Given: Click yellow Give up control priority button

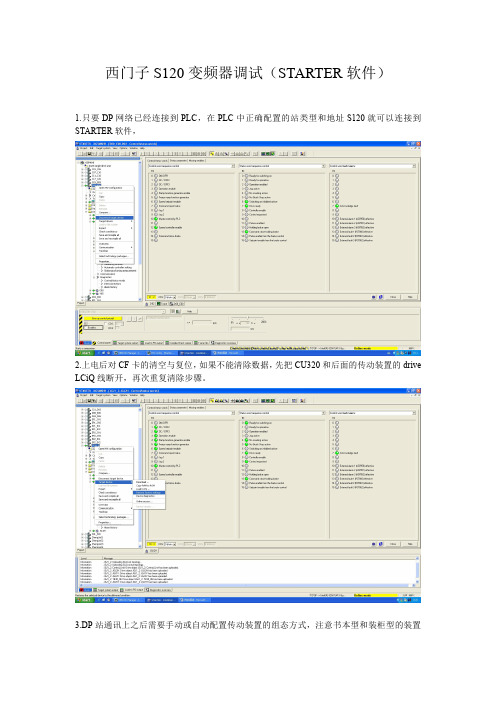Looking at the screenshot, I should [103, 318].
